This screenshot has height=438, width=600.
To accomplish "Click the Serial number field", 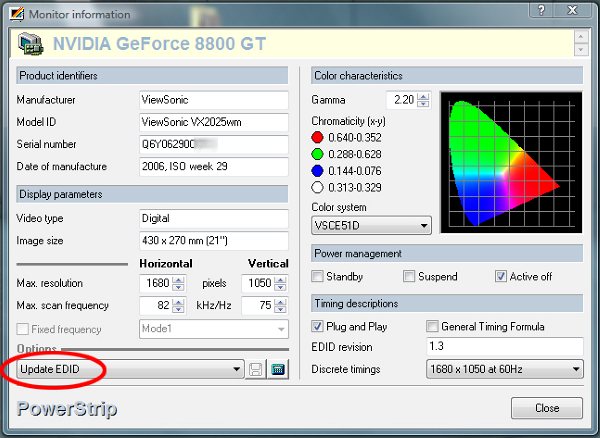I will [x=214, y=144].
